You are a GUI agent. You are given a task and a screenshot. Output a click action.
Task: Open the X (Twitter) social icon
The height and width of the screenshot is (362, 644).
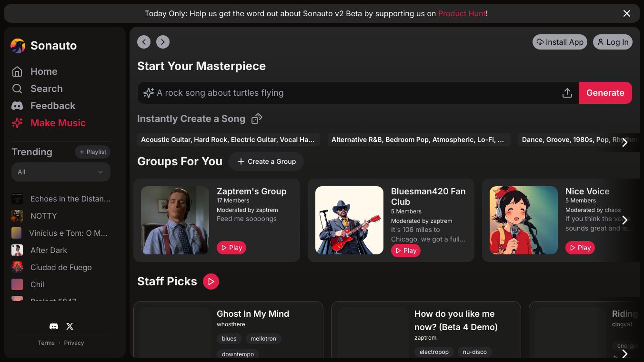coord(70,326)
